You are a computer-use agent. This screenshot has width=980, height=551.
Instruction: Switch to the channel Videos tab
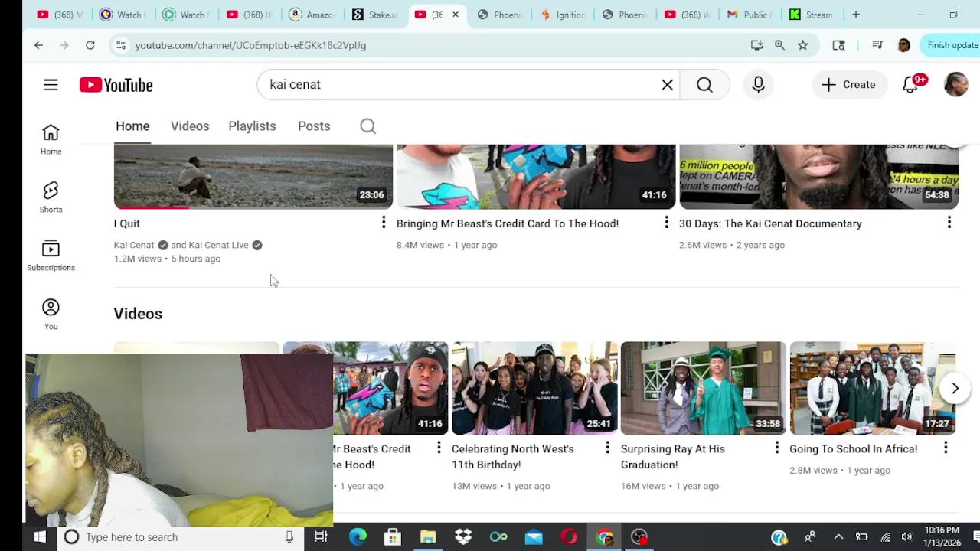coord(190,126)
